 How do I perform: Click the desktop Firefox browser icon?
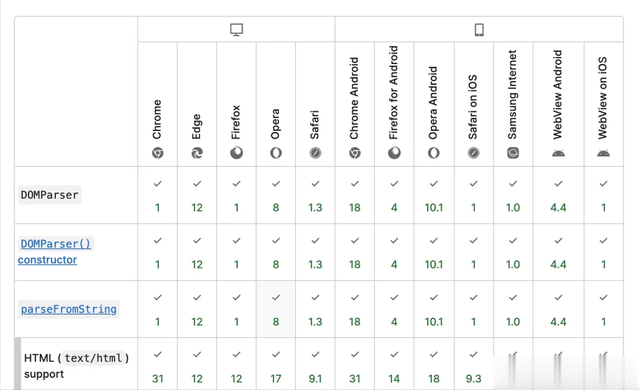coord(236,153)
